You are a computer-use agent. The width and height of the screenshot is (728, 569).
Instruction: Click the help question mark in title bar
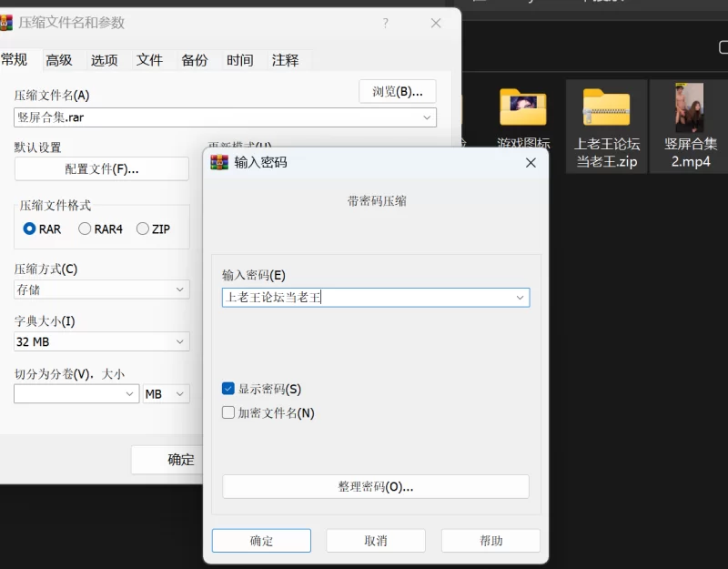[388, 23]
